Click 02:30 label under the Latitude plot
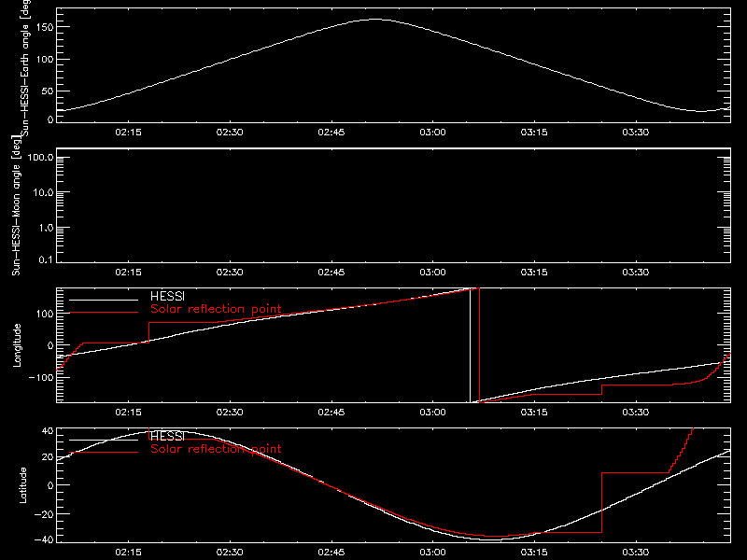Screen dimensions: 747x560 (230, 553)
